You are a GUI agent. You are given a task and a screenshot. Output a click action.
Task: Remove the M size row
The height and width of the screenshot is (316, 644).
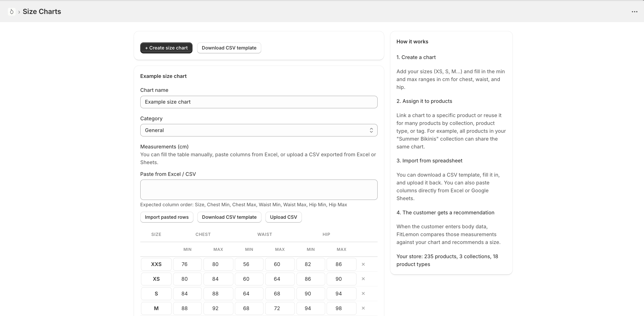363,308
